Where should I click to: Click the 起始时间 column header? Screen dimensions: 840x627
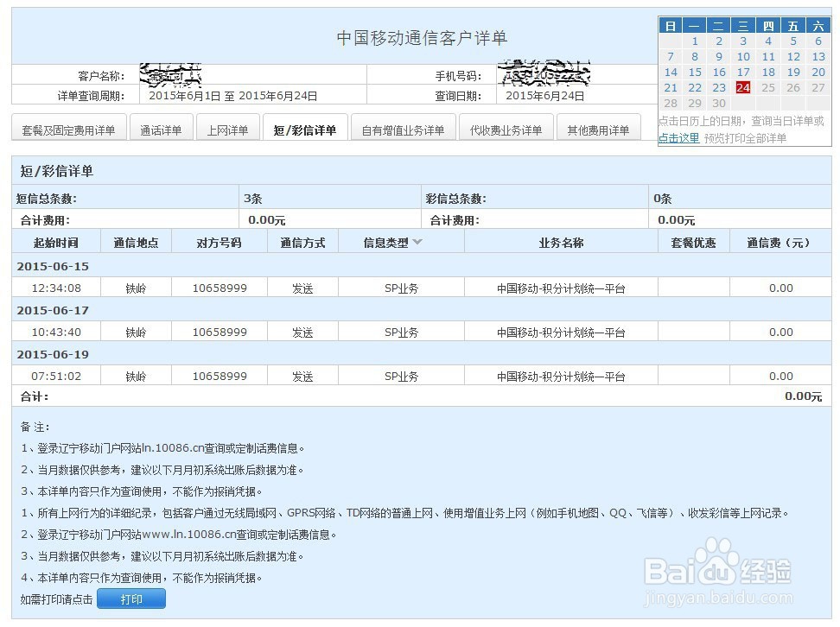click(x=56, y=243)
